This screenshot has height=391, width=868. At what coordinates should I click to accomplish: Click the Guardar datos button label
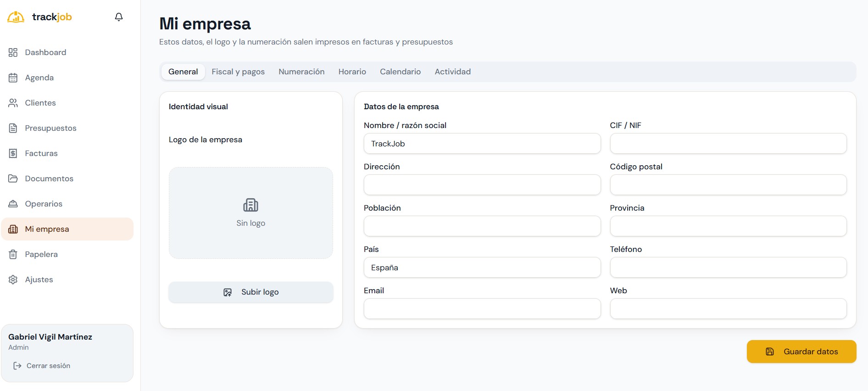pyautogui.click(x=811, y=352)
